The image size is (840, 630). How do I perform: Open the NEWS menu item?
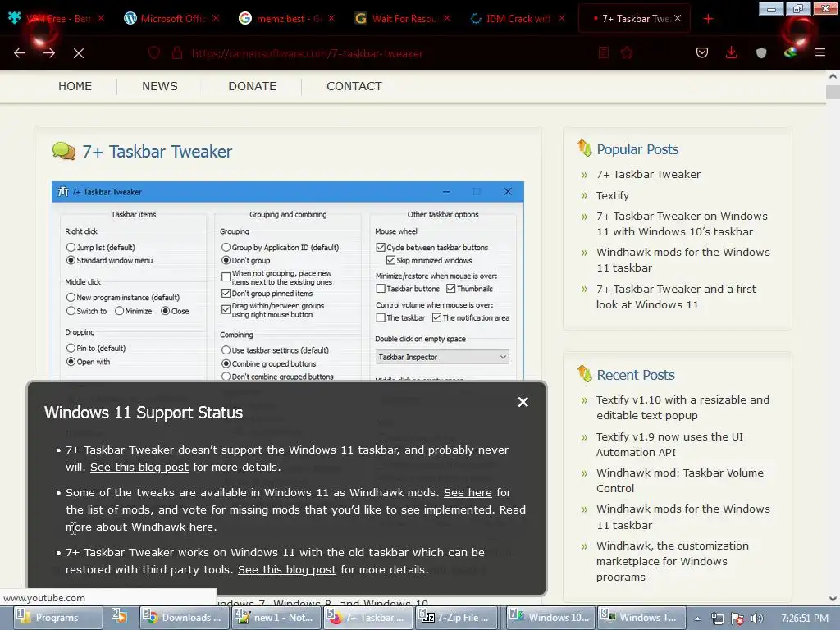point(160,86)
